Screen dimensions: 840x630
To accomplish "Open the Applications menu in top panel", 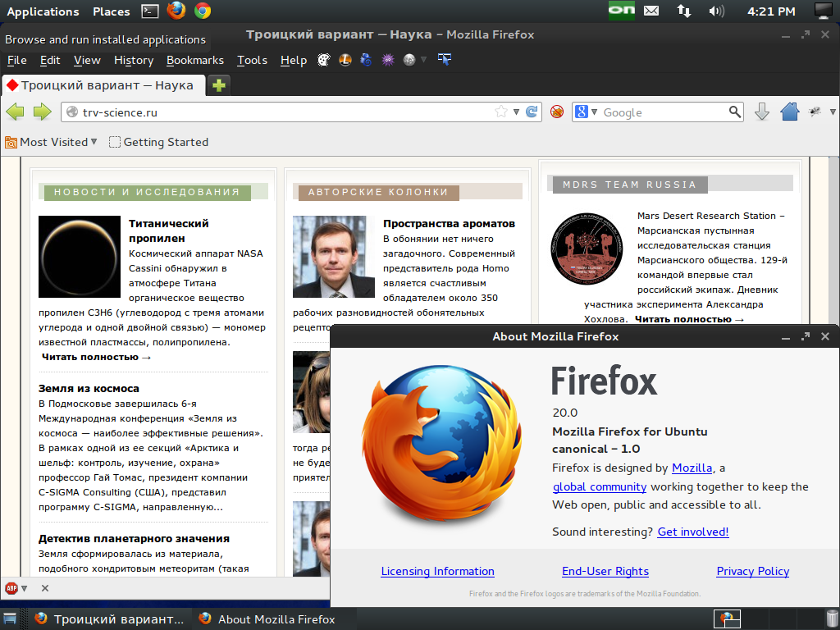I will 43,11.
